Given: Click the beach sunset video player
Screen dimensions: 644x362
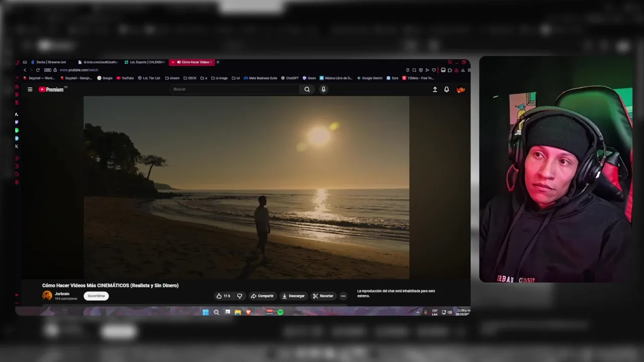Looking at the screenshot, I should point(247,187).
